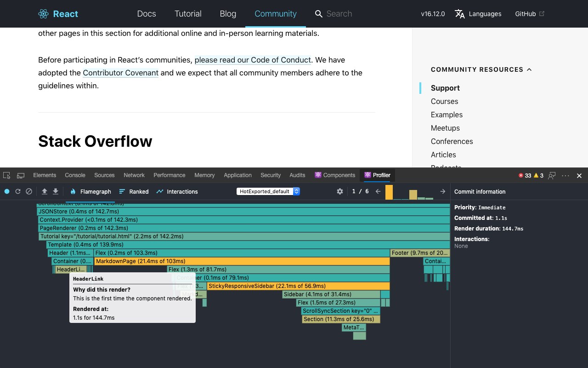Screen dimensions: 588x368
Task: Toggle device toolbar icon in DevTools
Action: [x=21, y=175]
